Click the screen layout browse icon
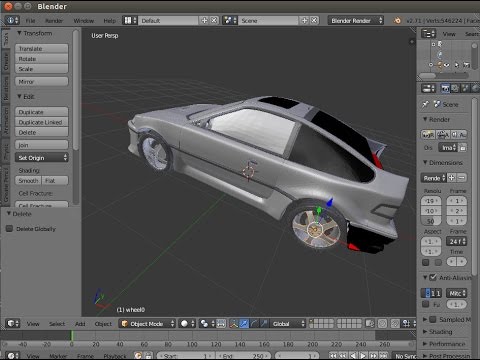The image size is (480, 360). 130,20
